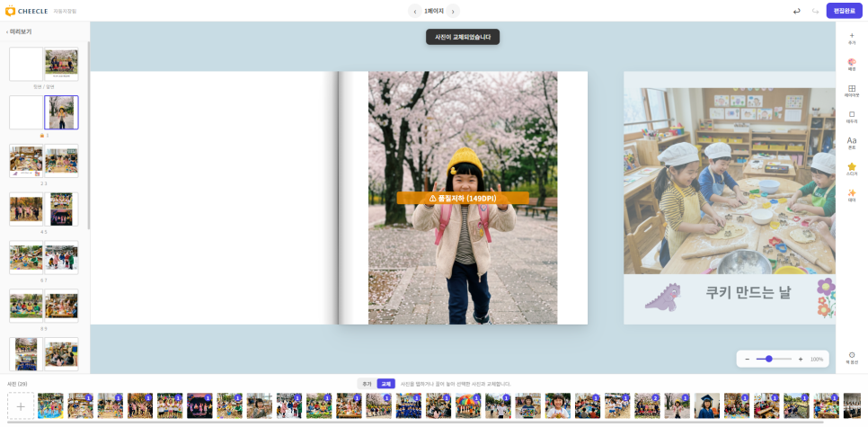Open the 테마 sparkle theme tool
Viewport: 868px width, 427px height.
852,195
